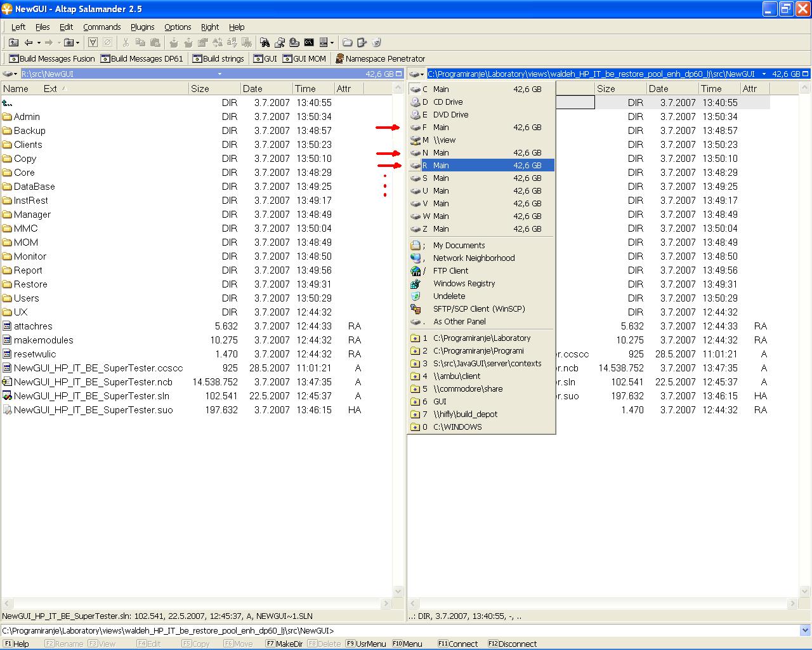This screenshot has width=812, height=650.
Task: Open the Files menu
Action: tap(43, 27)
